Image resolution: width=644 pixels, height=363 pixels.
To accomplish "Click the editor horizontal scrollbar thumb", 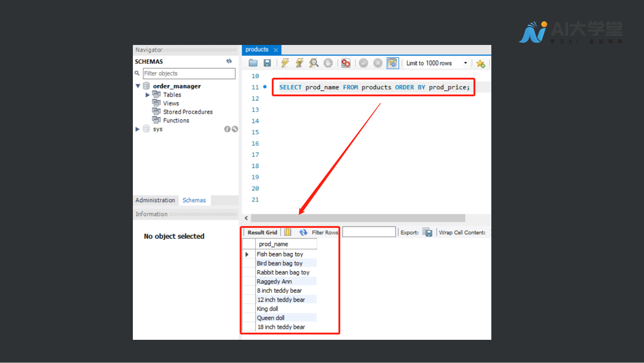I will coord(358,218).
